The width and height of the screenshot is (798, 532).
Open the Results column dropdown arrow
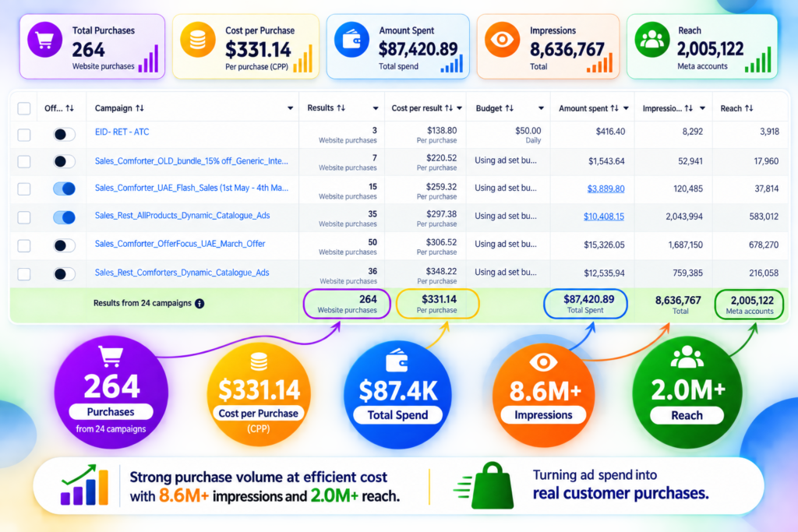tap(376, 108)
